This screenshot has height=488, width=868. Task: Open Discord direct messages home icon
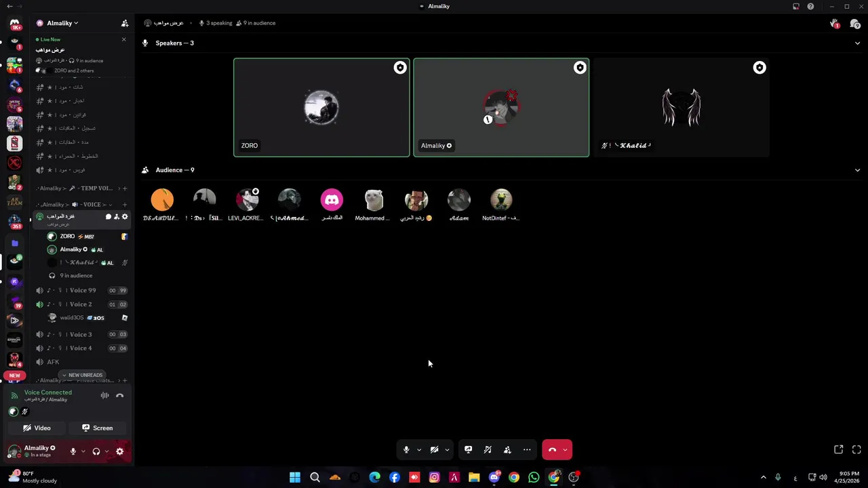[x=14, y=24]
